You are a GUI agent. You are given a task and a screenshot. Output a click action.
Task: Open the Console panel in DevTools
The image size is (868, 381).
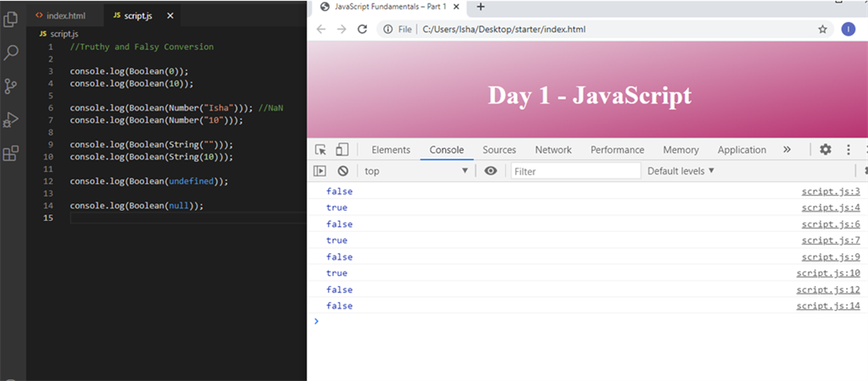tap(447, 150)
